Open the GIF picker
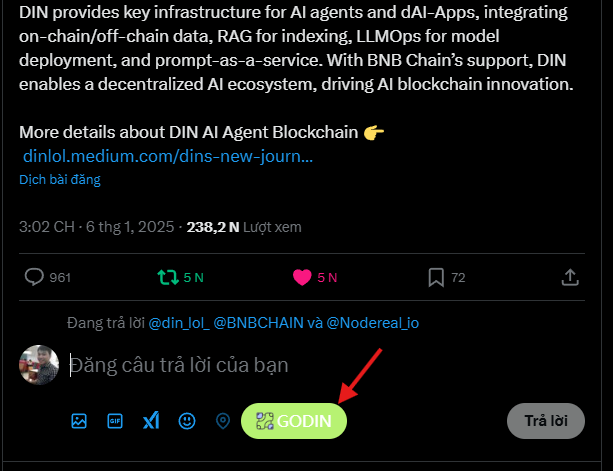 115,421
